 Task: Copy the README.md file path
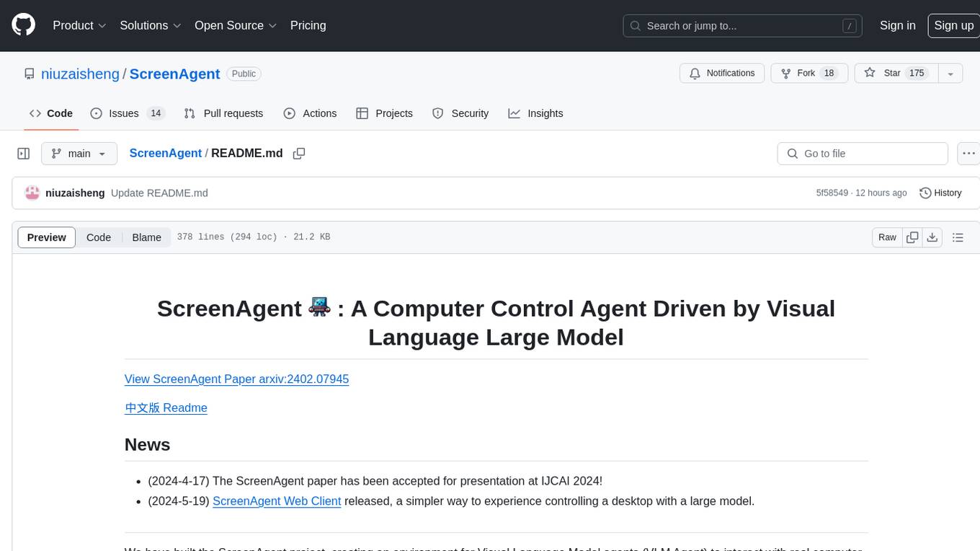click(299, 154)
